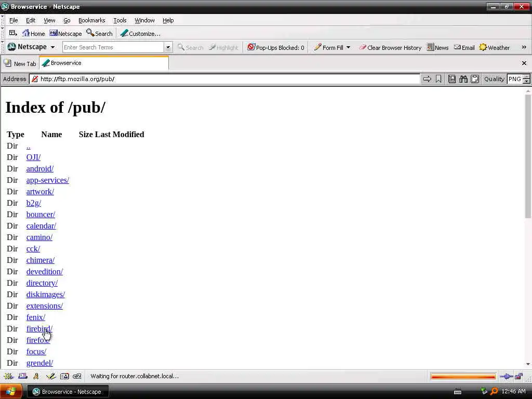
Task: Open the View menu
Action: click(49, 20)
